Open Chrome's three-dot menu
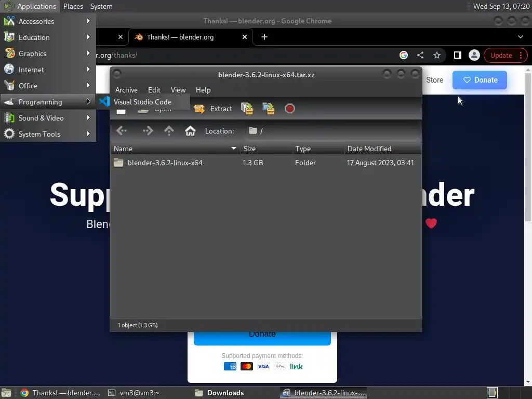The image size is (532, 399). (521, 55)
